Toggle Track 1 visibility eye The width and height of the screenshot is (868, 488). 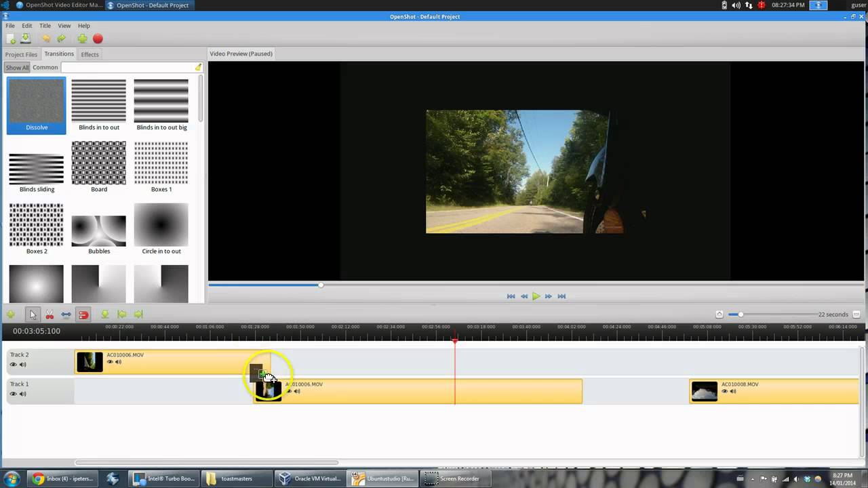point(13,394)
